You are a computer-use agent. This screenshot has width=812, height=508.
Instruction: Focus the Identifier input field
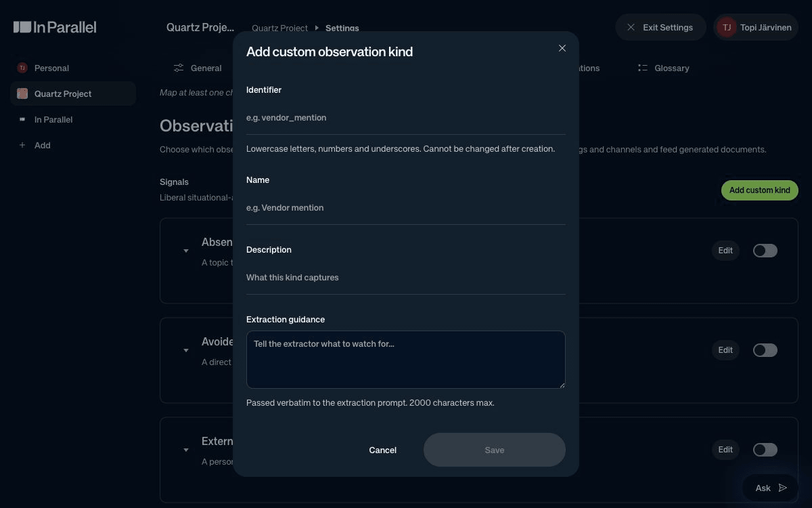406,118
